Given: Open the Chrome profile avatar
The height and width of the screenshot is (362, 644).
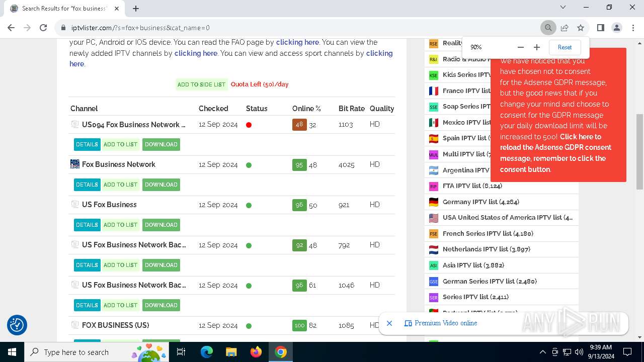Looking at the screenshot, I should tap(617, 28).
